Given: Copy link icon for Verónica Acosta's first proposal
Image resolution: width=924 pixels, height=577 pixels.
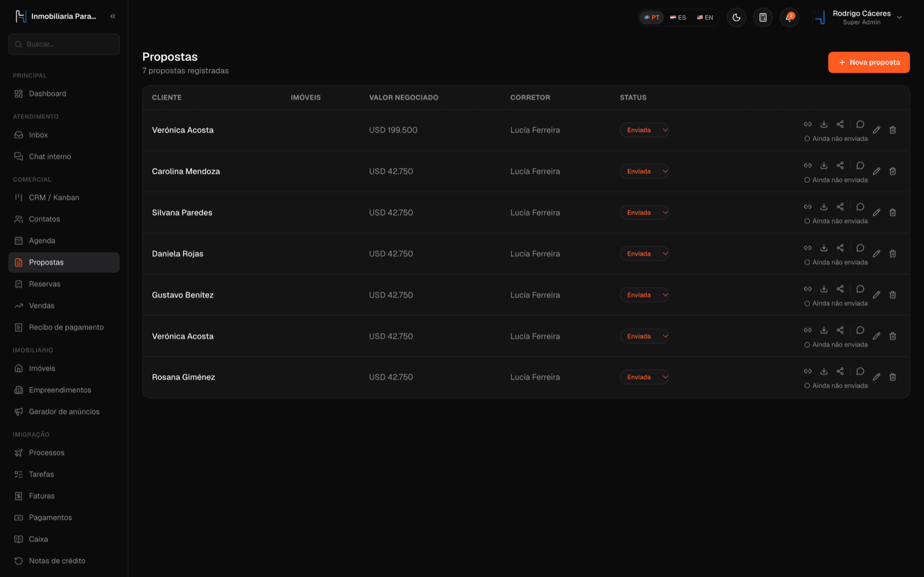Looking at the screenshot, I should click(x=808, y=124).
